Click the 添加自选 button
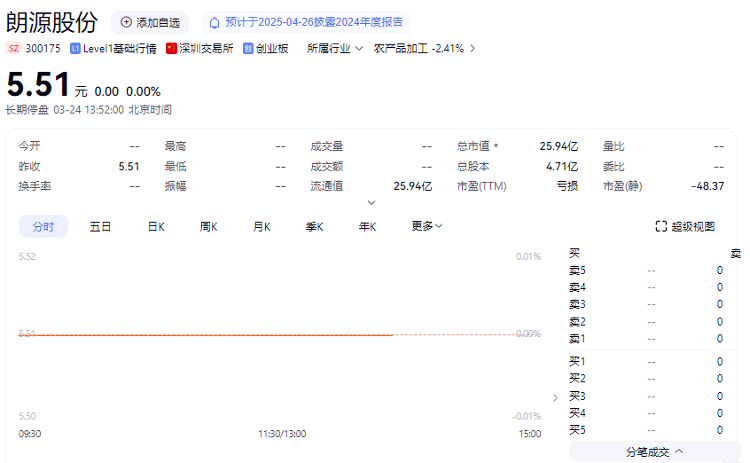This screenshot has width=750, height=463. tap(150, 22)
